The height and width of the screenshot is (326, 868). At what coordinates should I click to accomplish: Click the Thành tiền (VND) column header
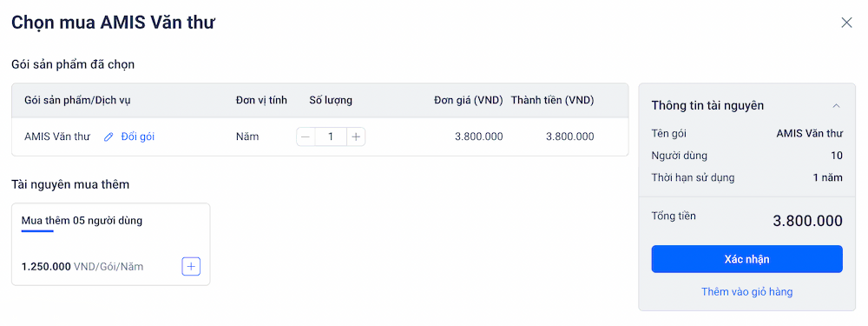[552, 100]
